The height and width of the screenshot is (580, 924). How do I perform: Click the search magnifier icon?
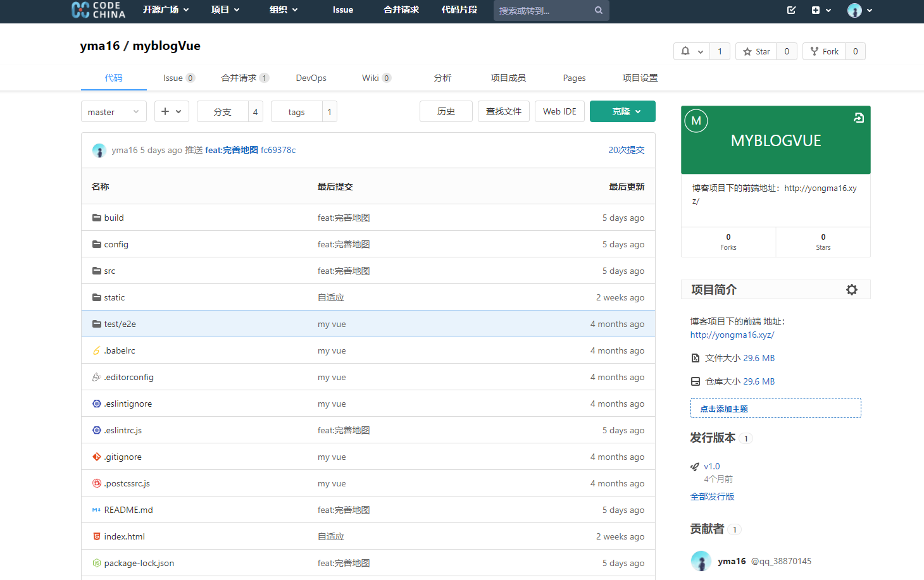coord(597,10)
